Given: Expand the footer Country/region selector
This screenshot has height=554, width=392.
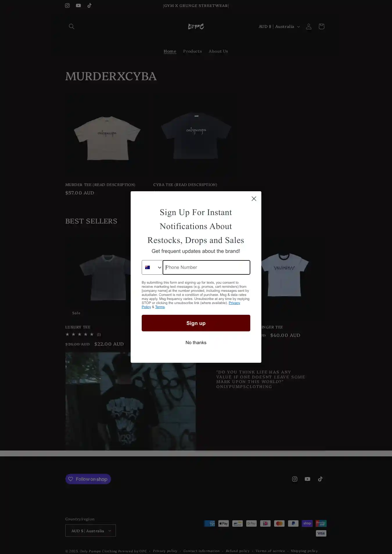Looking at the screenshot, I should tap(91, 530).
